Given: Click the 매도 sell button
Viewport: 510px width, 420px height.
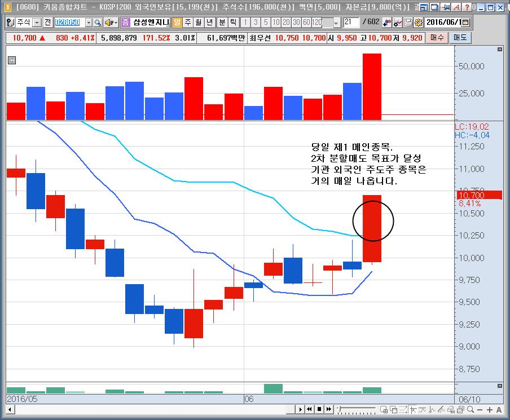Looking at the screenshot, I should [x=460, y=38].
